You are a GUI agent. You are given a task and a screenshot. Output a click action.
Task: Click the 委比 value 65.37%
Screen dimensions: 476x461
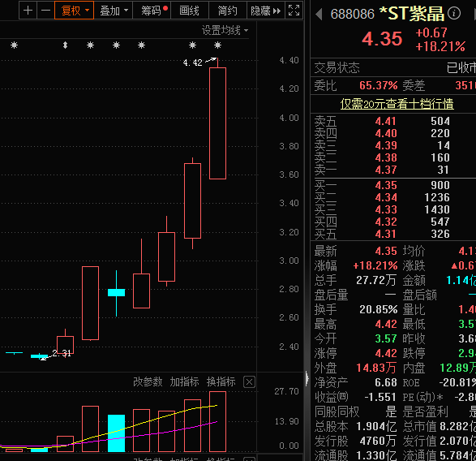click(378, 85)
